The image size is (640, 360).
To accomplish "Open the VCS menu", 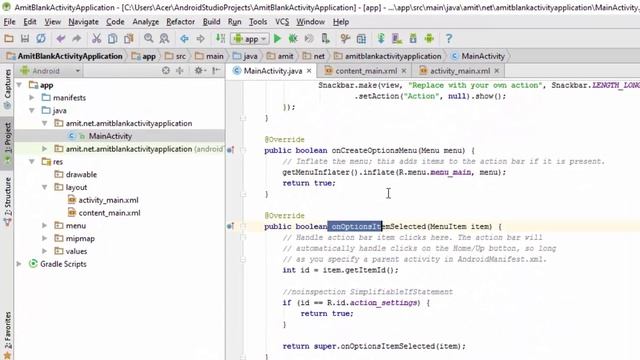I will 282,22.
